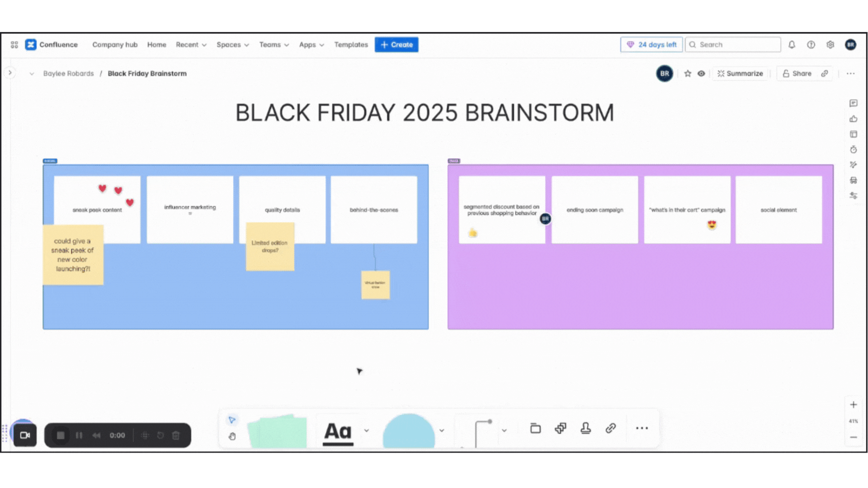The height and width of the screenshot is (488, 868).
Task: Open the text style dropdown
Action: tap(367, 430)
